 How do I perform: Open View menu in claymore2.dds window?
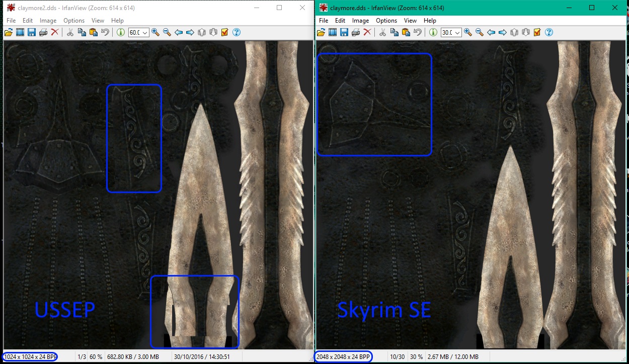(x=98, y=21)
